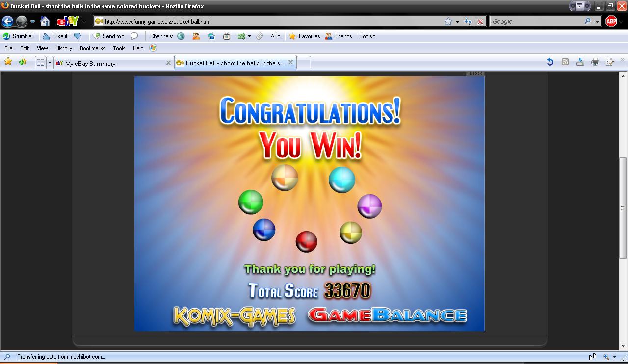Click the downloads icon in the tab toolbar
The image size is (628, 364).
pos(580,62)
